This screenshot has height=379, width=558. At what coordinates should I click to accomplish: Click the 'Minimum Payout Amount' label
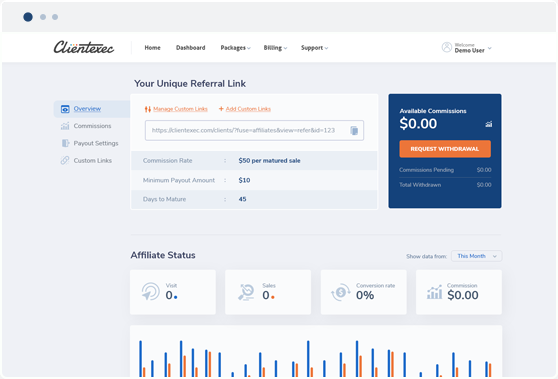pos(179,180)
